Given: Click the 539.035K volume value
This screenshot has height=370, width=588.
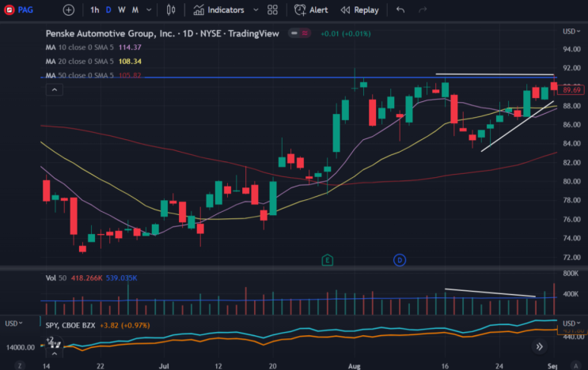Looking at the screenshot, I should [x=122, y=278].
